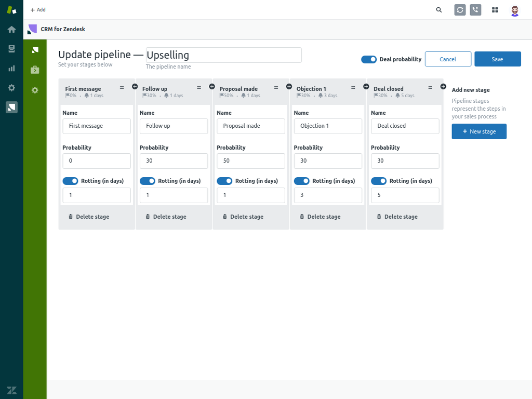Toggle Rotting for the Deal closed stage

click(379, 181)
